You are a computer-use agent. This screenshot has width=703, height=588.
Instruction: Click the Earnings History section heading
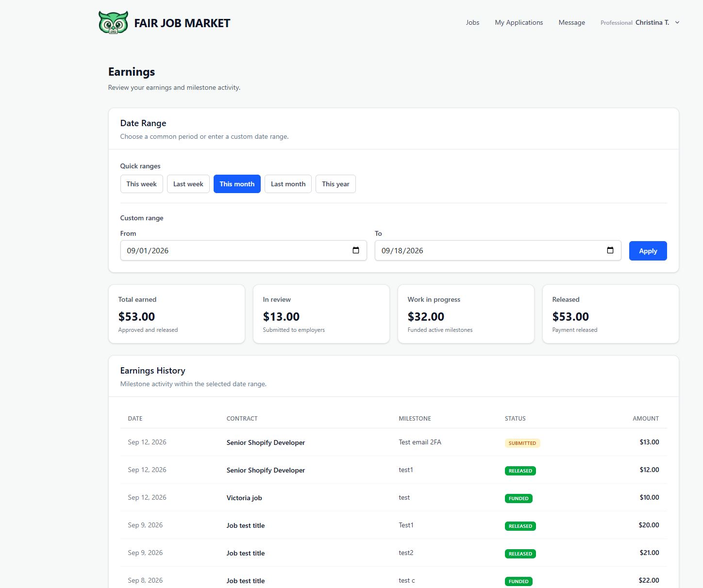[x=153, y=371]
